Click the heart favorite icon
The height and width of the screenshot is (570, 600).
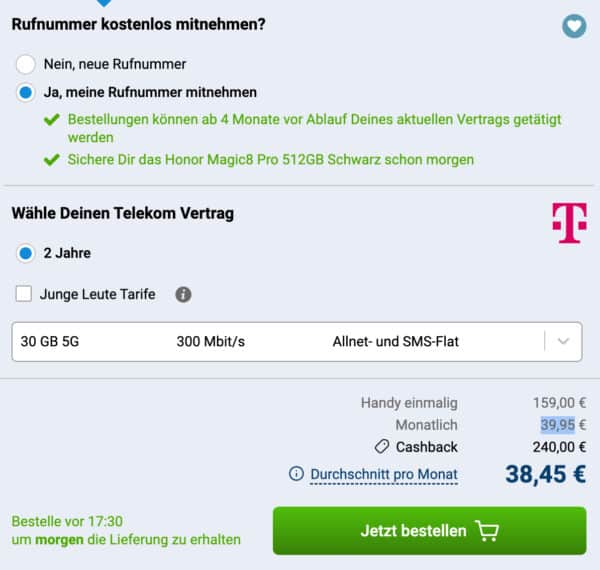[574, 26]
